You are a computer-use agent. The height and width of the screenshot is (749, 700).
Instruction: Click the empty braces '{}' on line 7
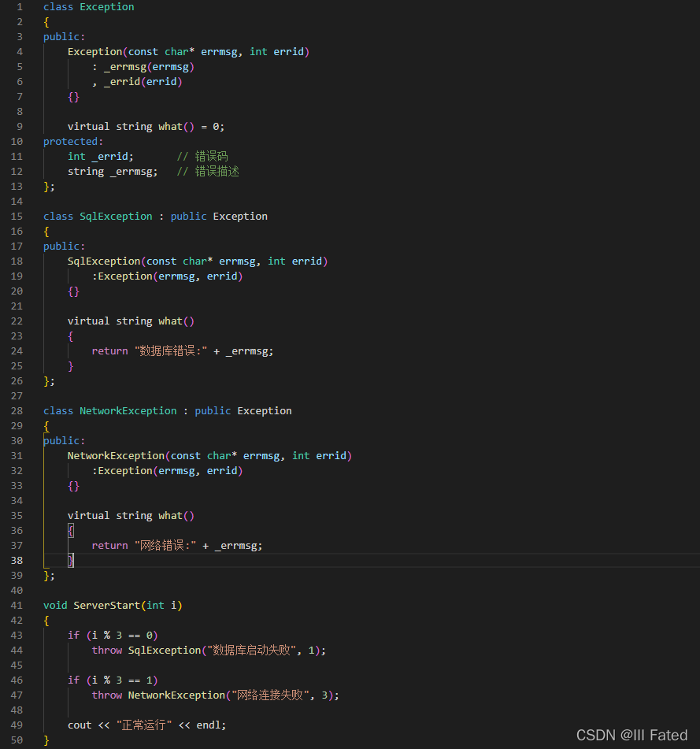73,97
